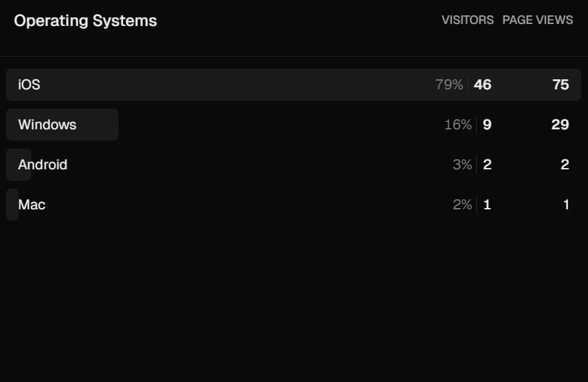Click the 79% share for iOS
The height and width of the screenshot is (382, 588).
click(x=449, y=85)
